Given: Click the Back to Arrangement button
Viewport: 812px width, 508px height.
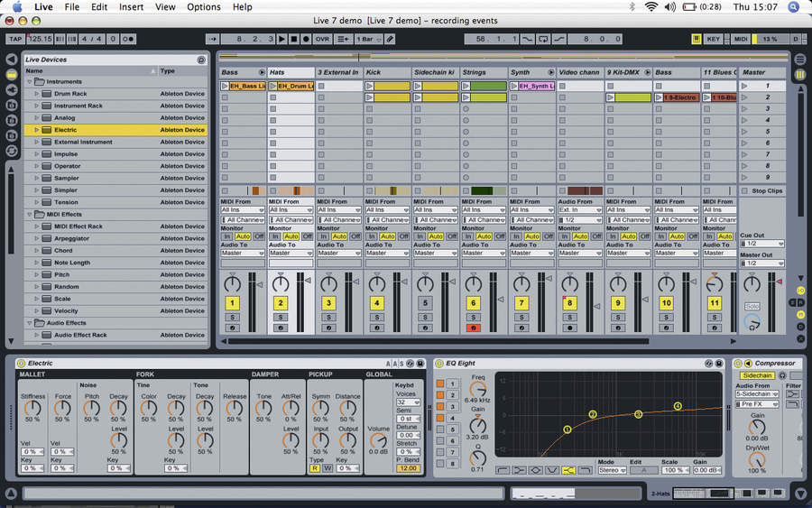Looking at the screenshot, I should tap(342, 39).
